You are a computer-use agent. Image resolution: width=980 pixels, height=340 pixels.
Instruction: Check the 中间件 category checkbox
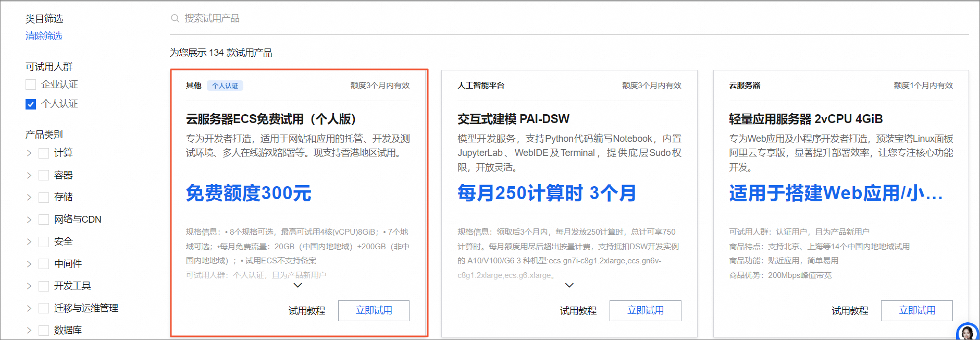(x=44, y=264)
